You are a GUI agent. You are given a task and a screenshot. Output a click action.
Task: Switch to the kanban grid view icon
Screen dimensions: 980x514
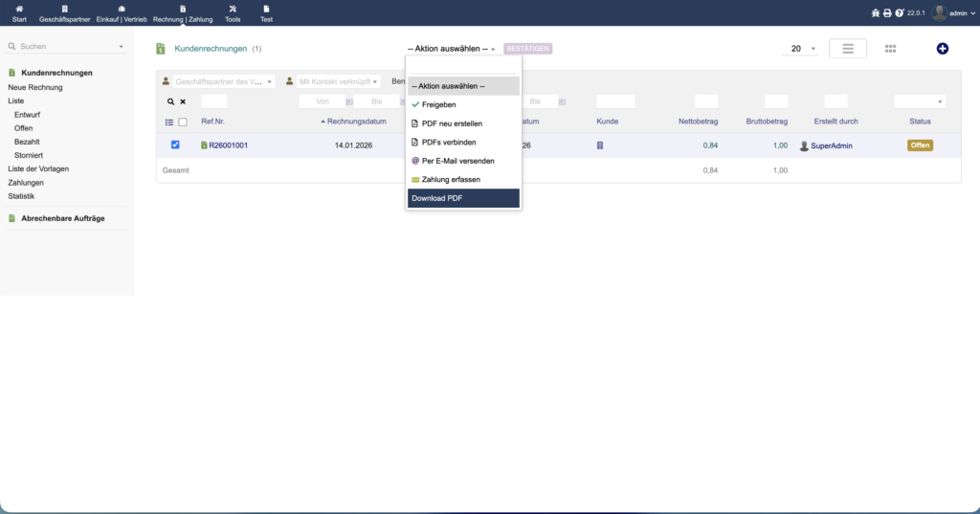[890, 49]
